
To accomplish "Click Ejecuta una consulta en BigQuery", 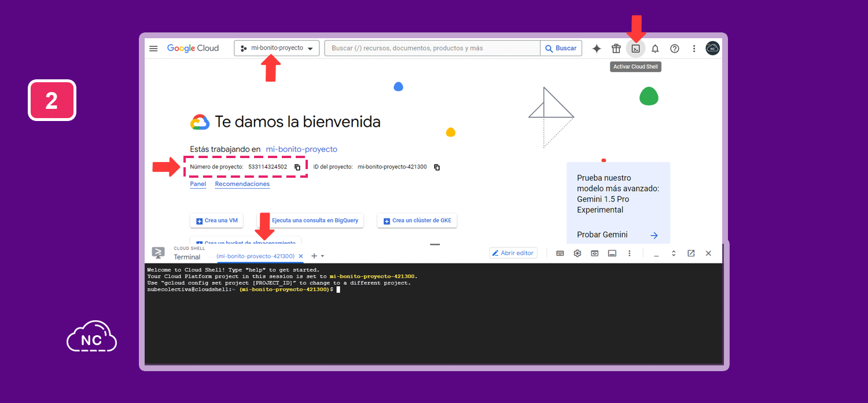I will [x=311, y=221].
